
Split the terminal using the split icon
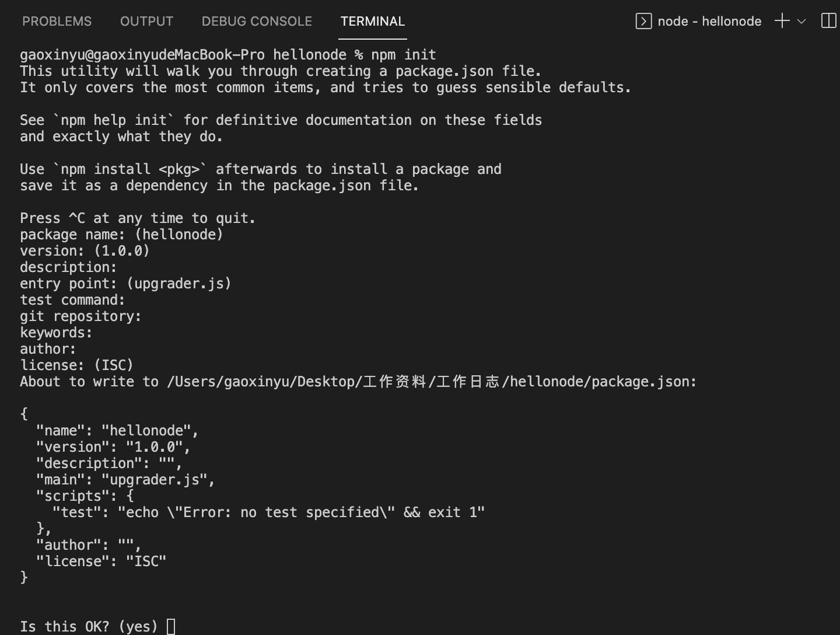(x=829, y=21)
